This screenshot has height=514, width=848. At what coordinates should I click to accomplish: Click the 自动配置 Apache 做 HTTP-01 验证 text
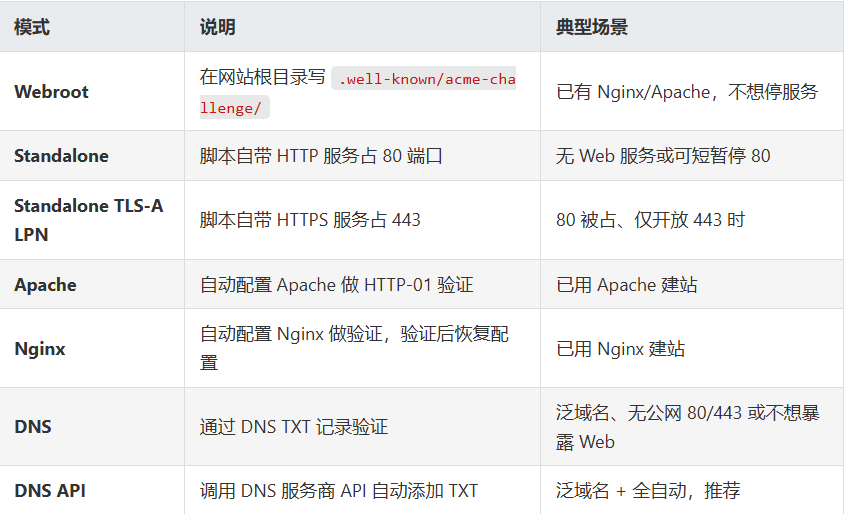pos(336,285)
